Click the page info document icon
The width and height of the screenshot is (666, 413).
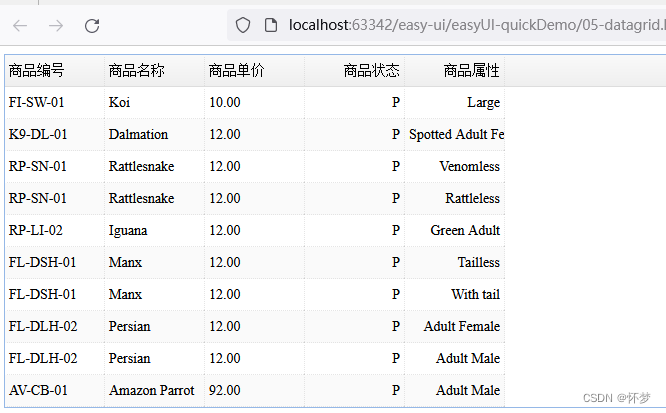pos(271,25)
